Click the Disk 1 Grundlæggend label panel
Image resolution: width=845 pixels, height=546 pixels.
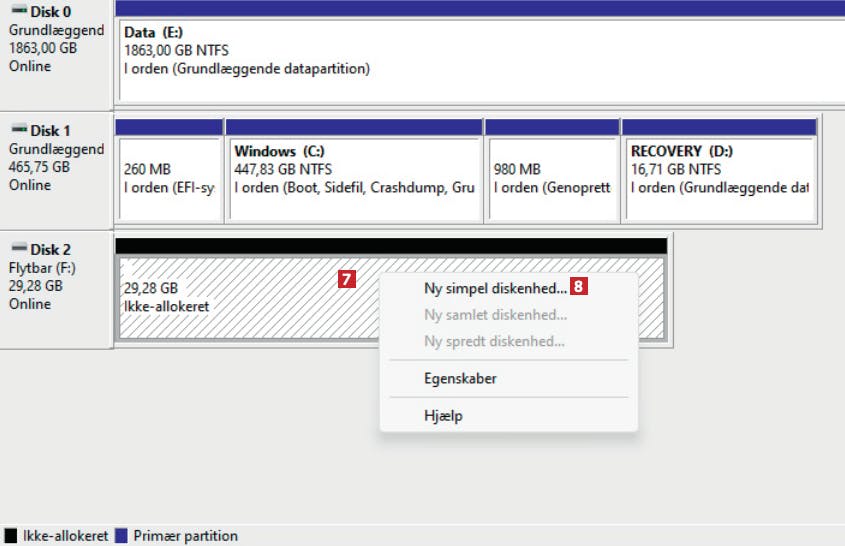point(56,170)
